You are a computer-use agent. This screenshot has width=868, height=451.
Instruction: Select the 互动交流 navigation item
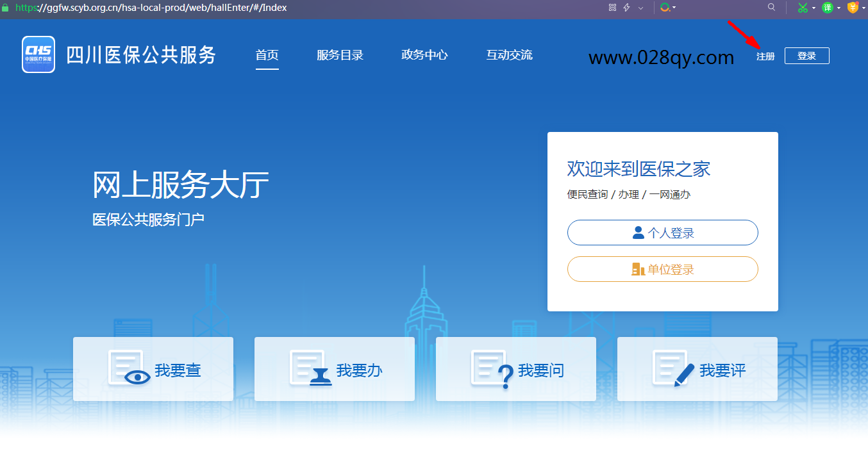509,55
